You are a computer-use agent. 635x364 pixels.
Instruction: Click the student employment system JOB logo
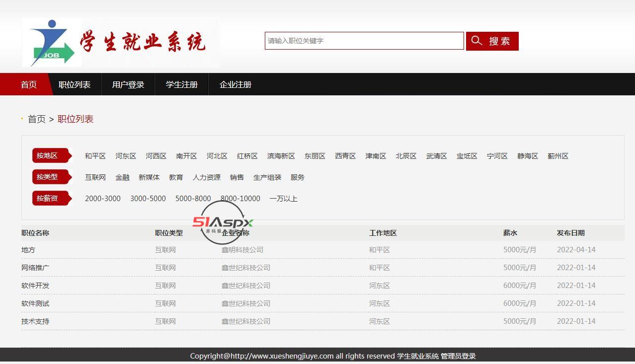tap(120, 43)
